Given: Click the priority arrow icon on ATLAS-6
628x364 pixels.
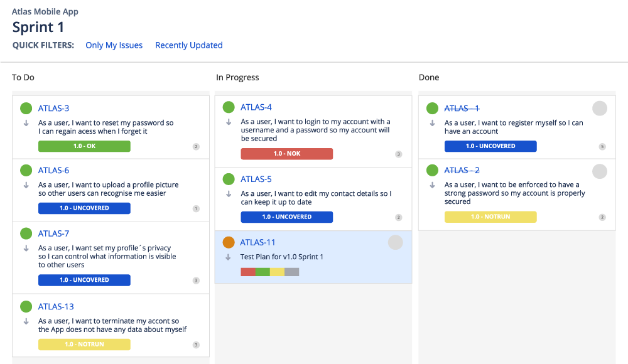Looking at the screenshot, I should point(26,185).
